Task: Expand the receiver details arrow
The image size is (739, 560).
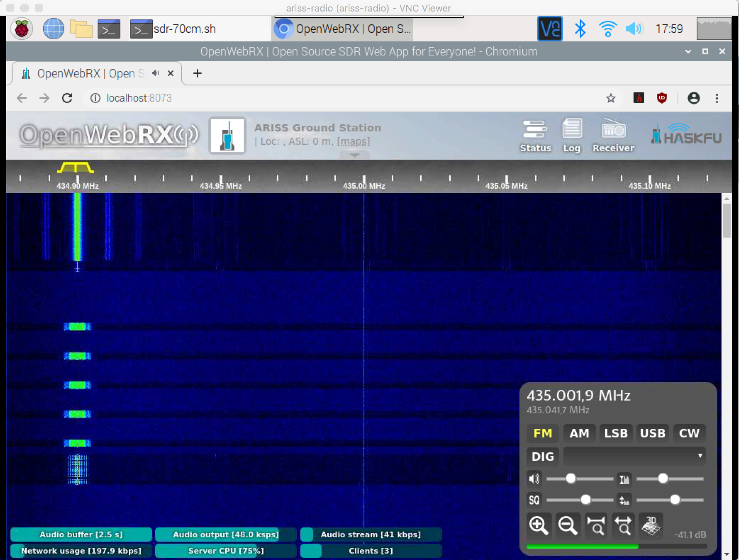Action: click(354, 155)
